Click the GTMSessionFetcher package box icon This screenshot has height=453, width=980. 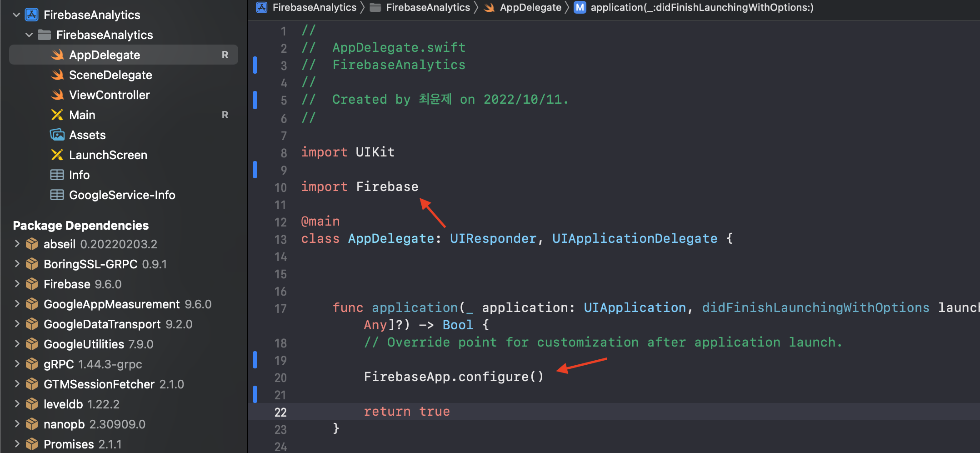[x=32, y=384]
